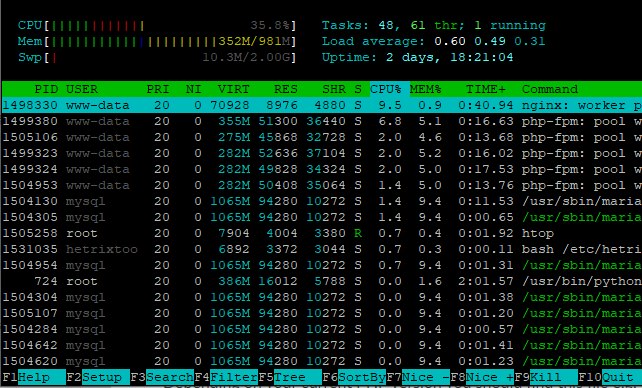The image size is (642, 388).
Task: Select mariadb thread row 1504304
Action: point(322,297)
